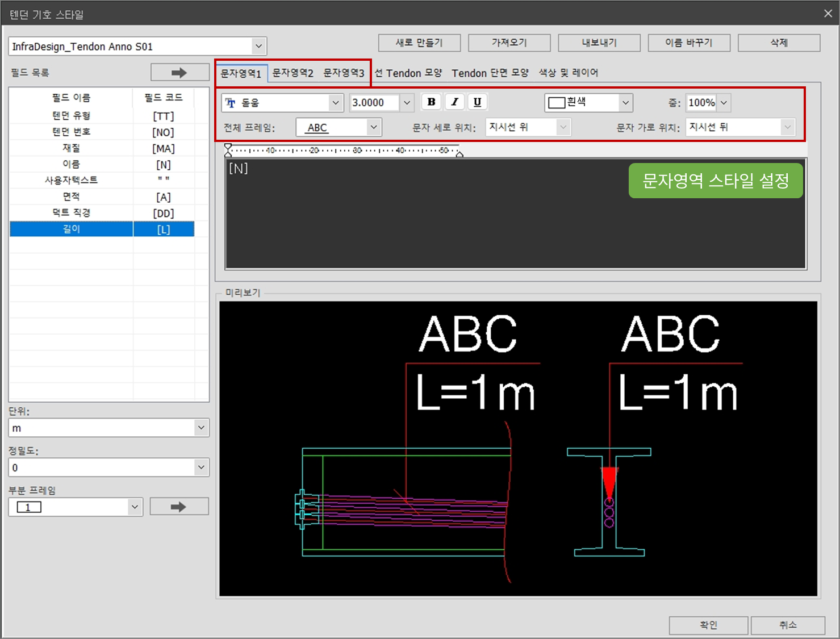The height and width of the screenshot is (639, 840).
Task: Toggle Bold text formatting
Action: (432, 102)
